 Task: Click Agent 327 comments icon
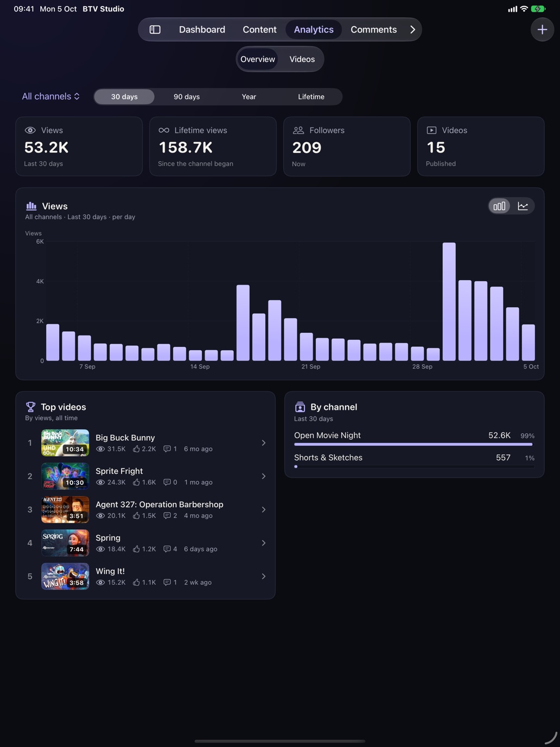pos(167,516)
